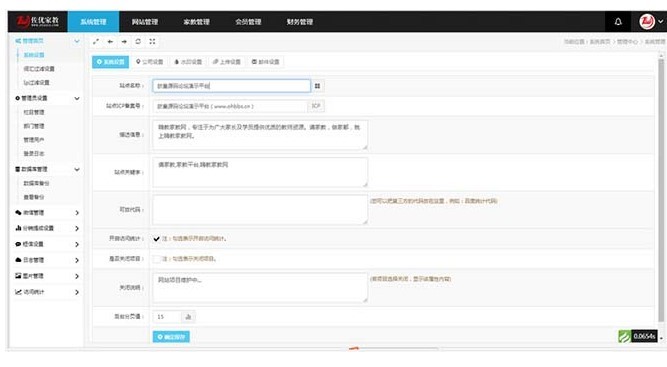Collapse the first sidebar section chevron
The height and width of the screenshot is (367, 667).
click(77, 41)
